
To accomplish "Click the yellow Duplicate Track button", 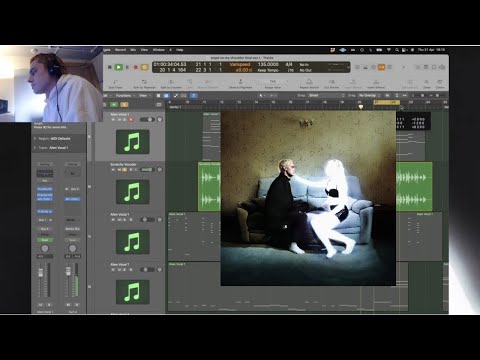I will pos(124,105).
